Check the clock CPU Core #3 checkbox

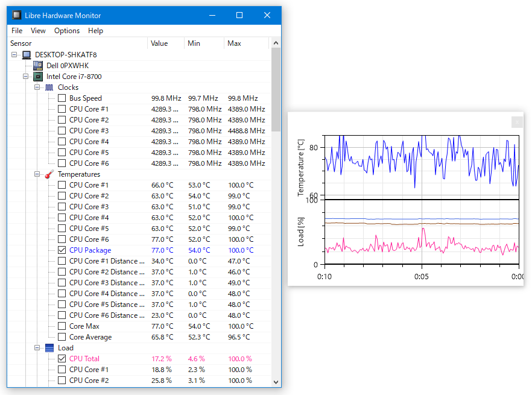[62, 131]
